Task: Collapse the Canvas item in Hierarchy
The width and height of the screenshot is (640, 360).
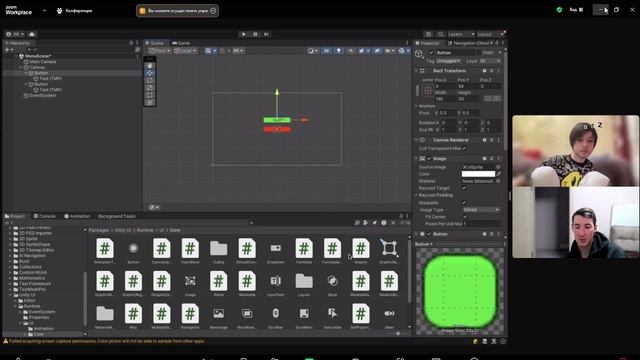Action: [21, 67]
